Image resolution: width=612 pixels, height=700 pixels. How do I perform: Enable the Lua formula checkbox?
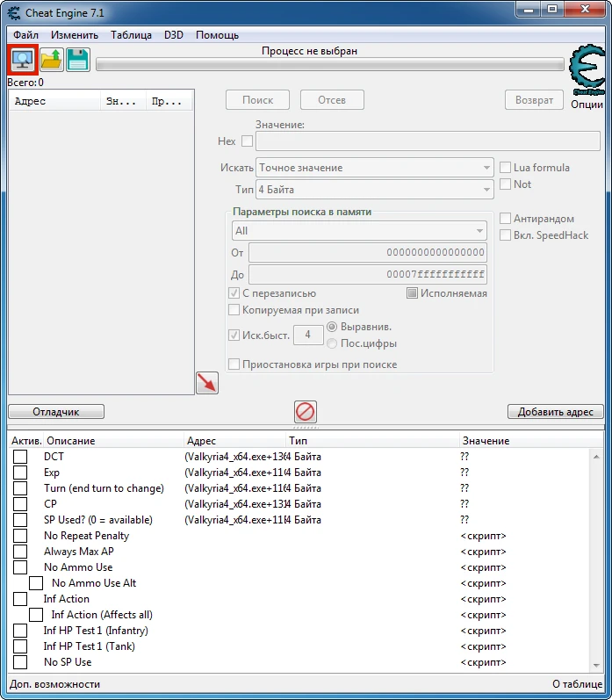click(505, 168)
